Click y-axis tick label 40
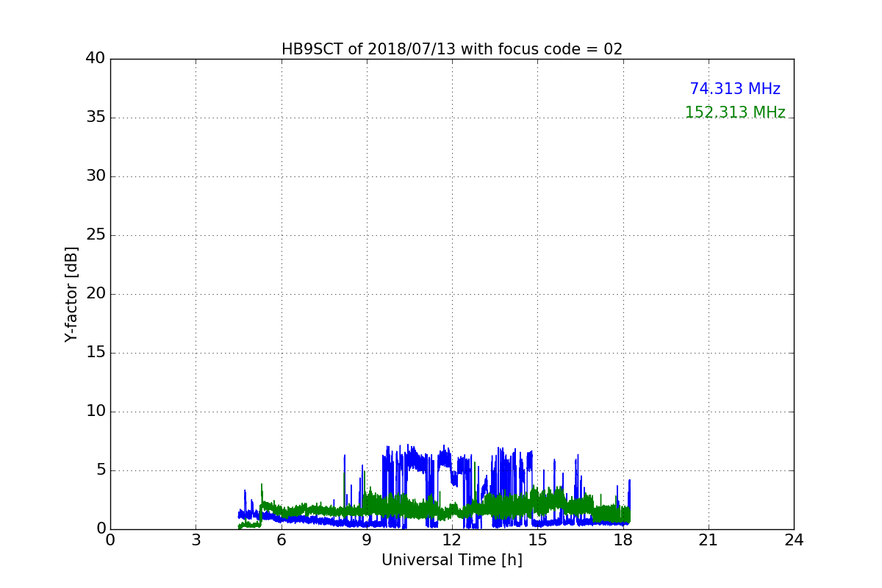 pos(96,59)
